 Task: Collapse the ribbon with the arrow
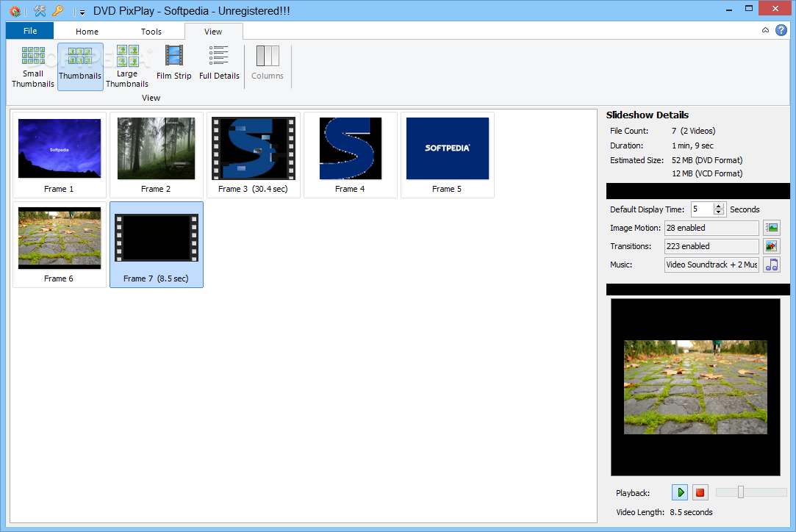[765, 30]
